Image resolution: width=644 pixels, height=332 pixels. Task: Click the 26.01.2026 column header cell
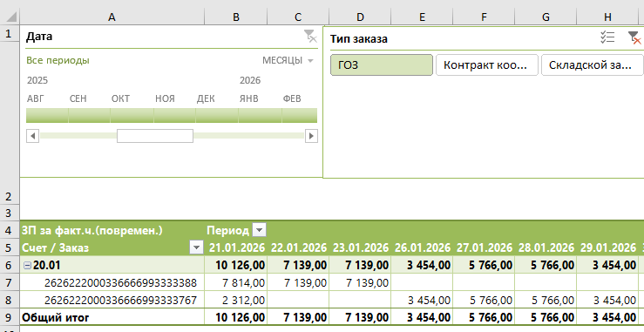tap(422, 247)
